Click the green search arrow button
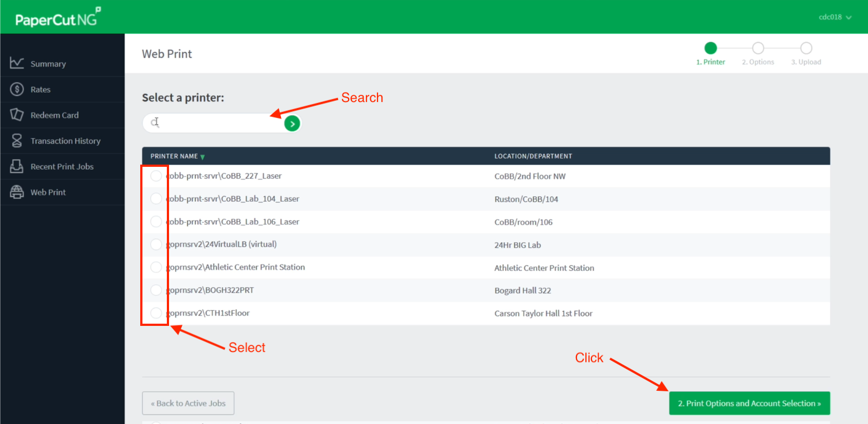This screenshot has width=868, height=424. coord(292,124)
